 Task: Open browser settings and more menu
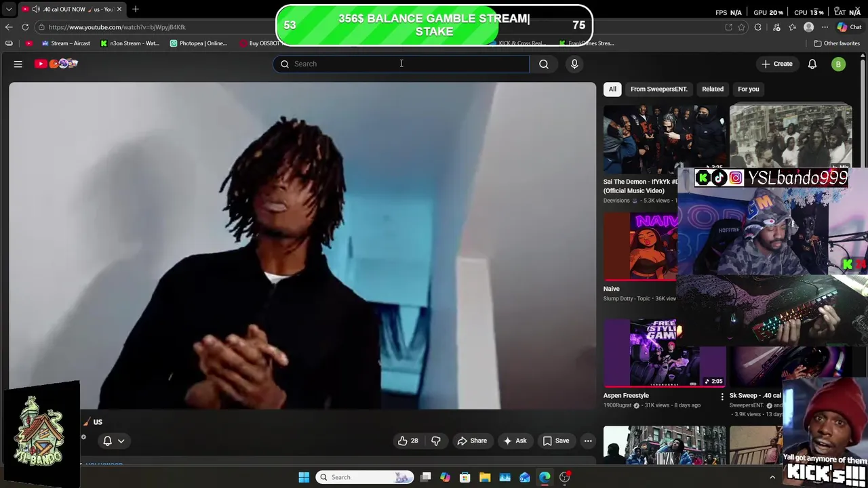(x=825, y=27)
